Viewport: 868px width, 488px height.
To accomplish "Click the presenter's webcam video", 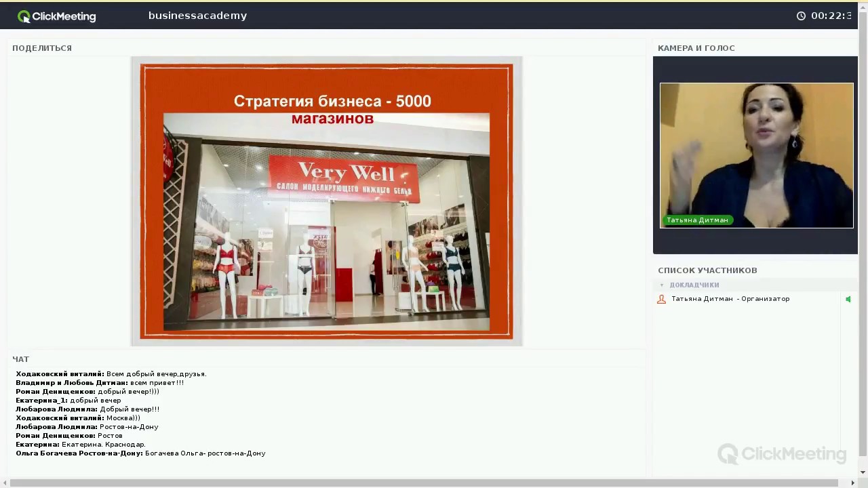I will [757, 155].
